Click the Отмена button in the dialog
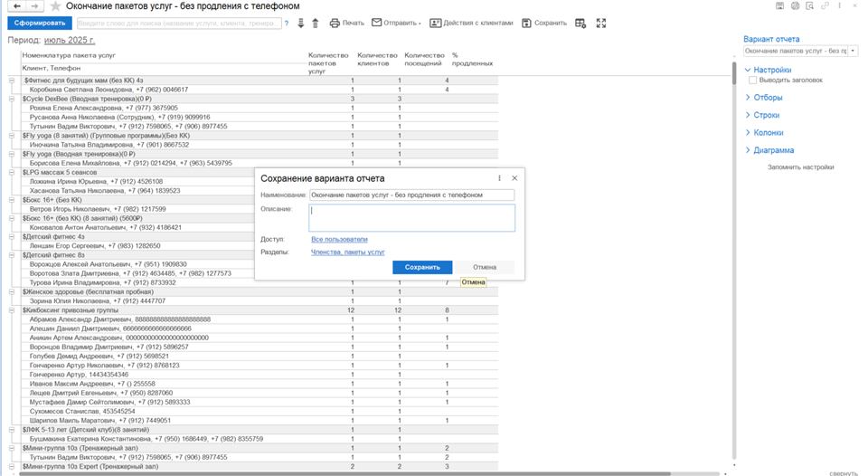868x476 pixels. pyautogui.click(x=485, y=267)
